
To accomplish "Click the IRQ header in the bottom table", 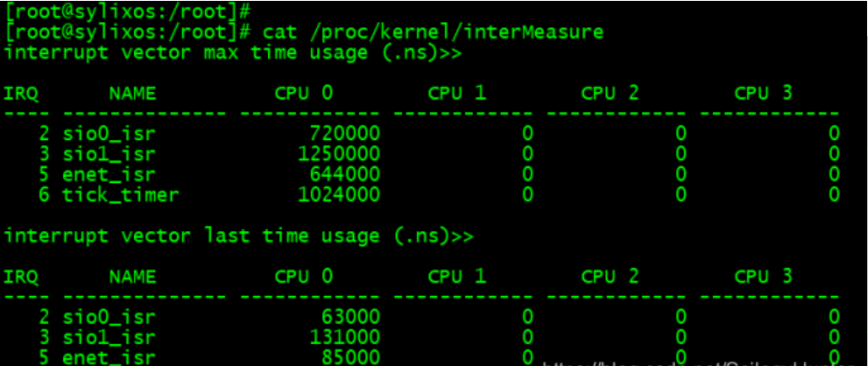I will click(x=21, y=277).
